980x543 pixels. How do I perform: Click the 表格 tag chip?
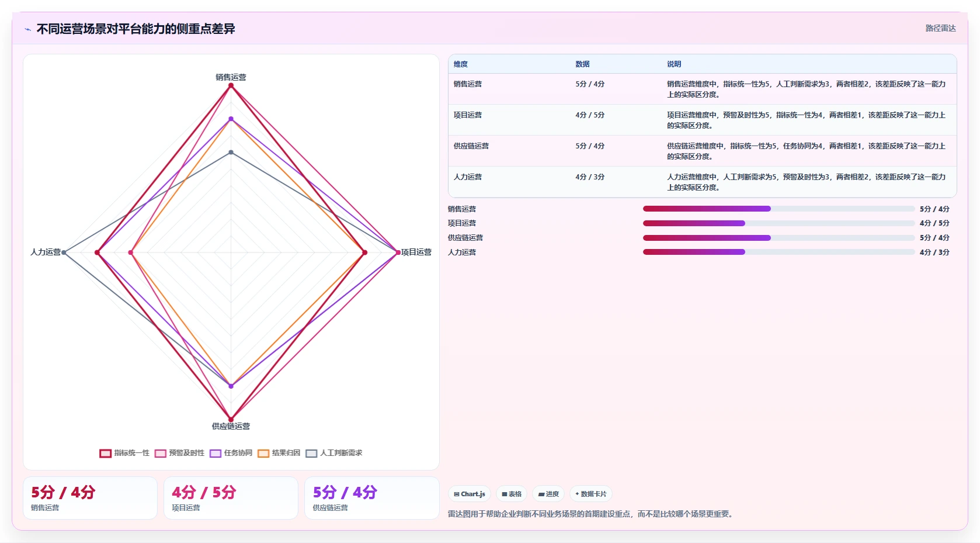coord(512,494)
